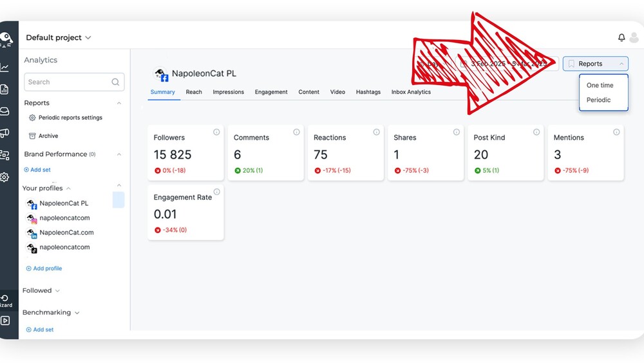
Task: Click the Reactions value 75
Action: point(320,155)
